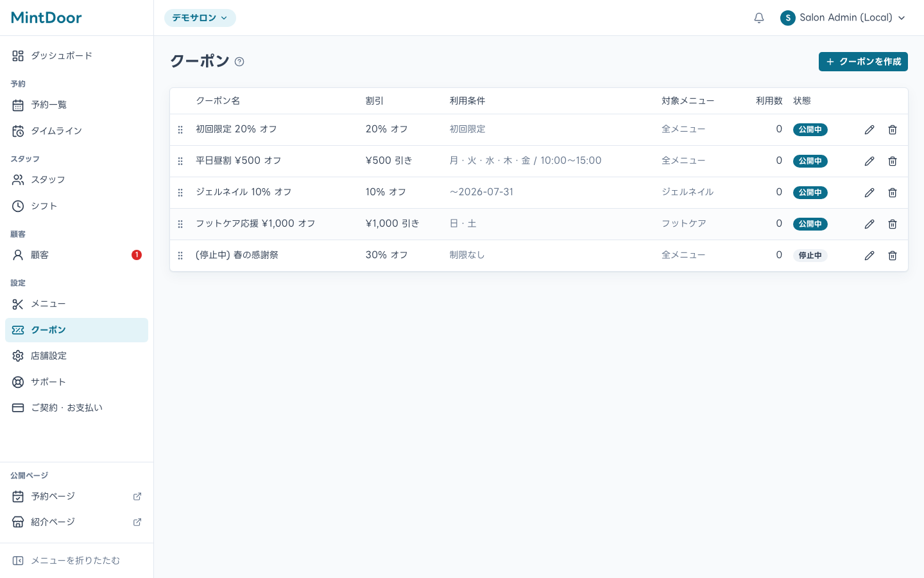Delete the 初回限定 20% オフ coupon
The width and height of the screenshot is (924, 578).
[x=893, y=130]
